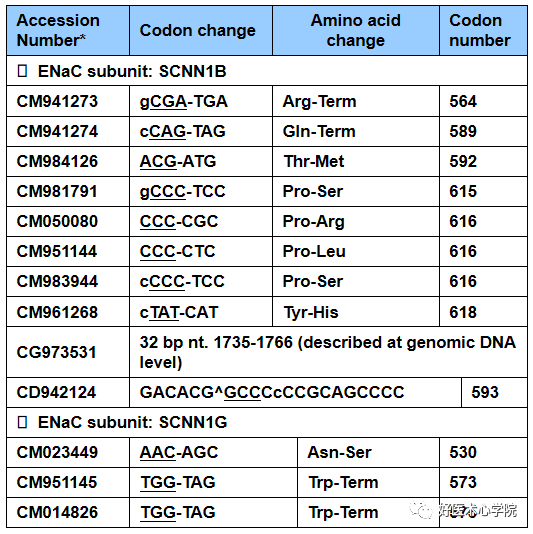Click the Amino acid change header

coord(356,31)
